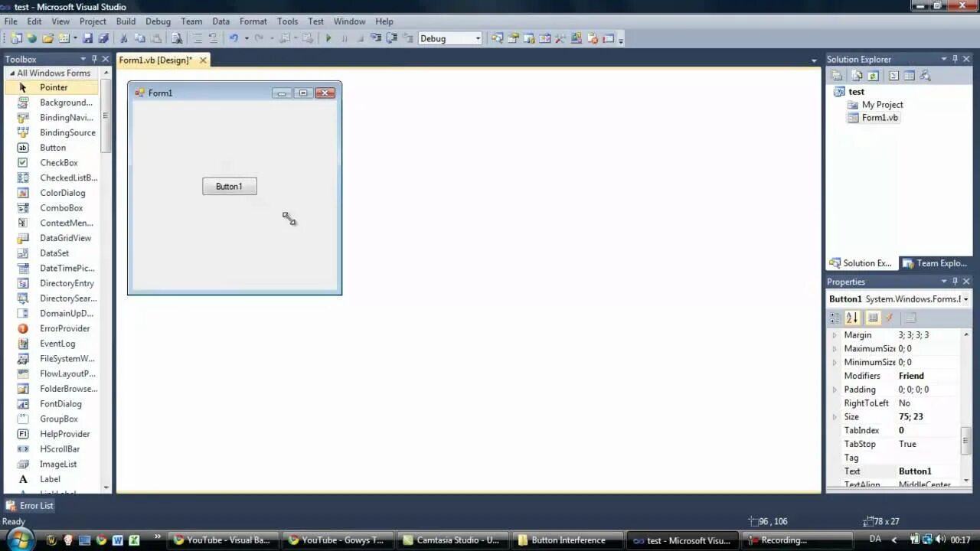Screen dimensions: 980x551
Task: Start debugging with green play icon
Action: coord(328,38)
